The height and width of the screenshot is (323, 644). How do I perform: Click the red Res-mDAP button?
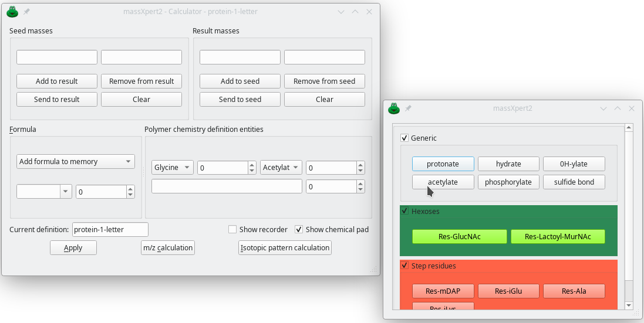tap(443, 291)
